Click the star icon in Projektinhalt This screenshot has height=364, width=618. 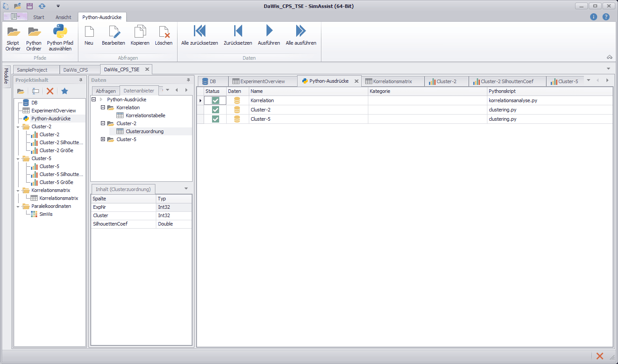[x=65, y=91]
